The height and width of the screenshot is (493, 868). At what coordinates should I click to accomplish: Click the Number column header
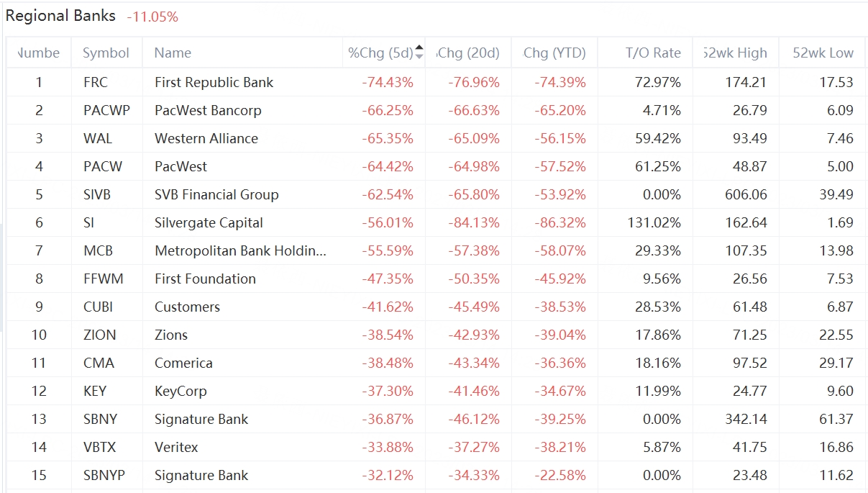point(39,53)
